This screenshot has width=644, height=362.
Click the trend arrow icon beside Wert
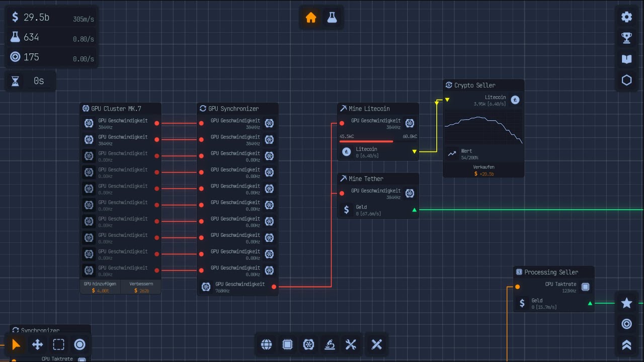point(452,154)
